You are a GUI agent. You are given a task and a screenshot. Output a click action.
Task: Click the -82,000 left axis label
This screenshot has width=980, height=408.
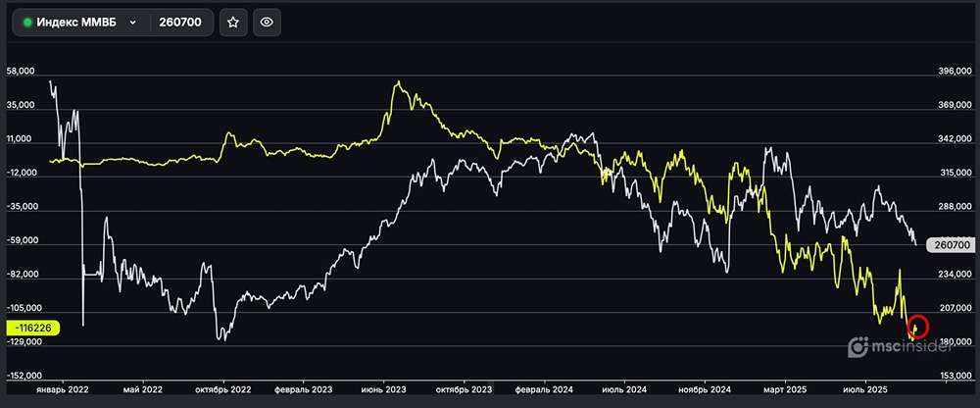[21, 275]
